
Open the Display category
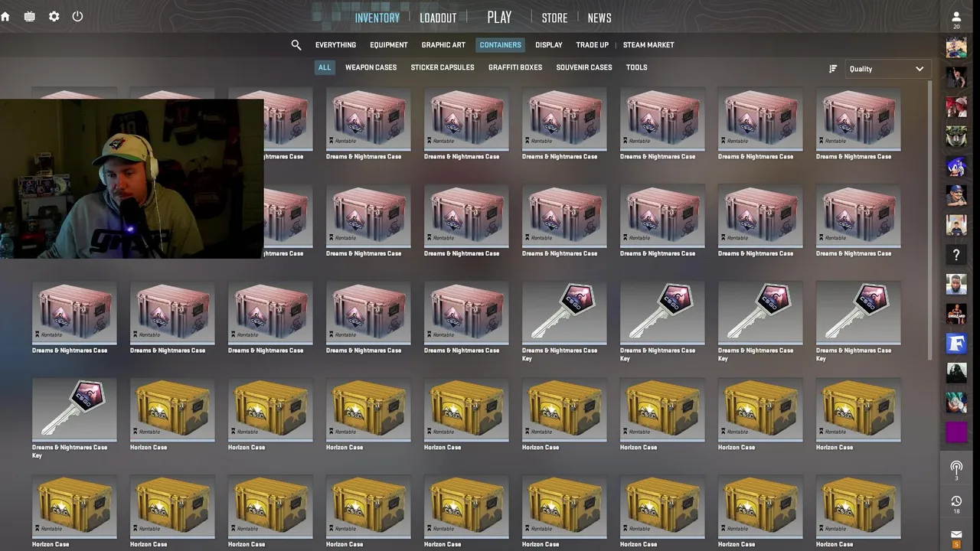pos(549,45)
